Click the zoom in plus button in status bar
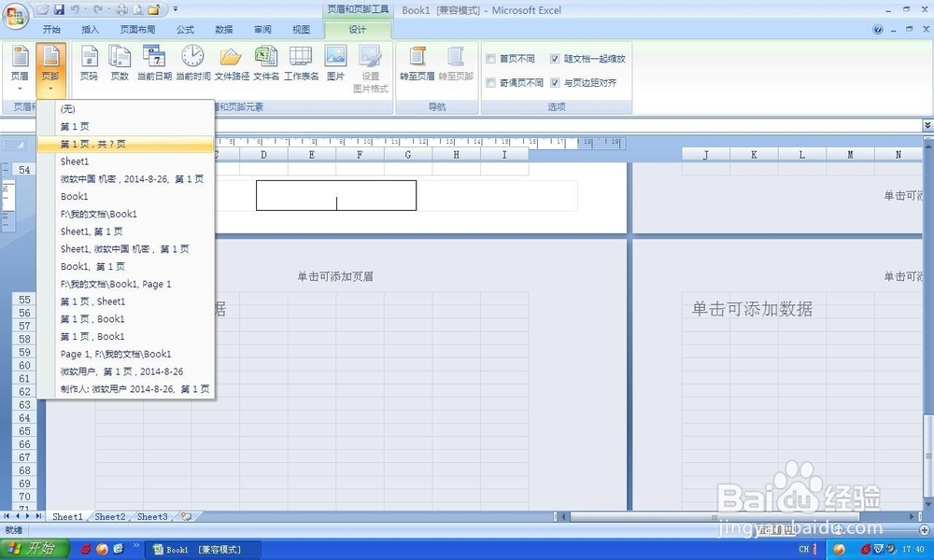This screenshot has width=934, height=560. point(924,529)
